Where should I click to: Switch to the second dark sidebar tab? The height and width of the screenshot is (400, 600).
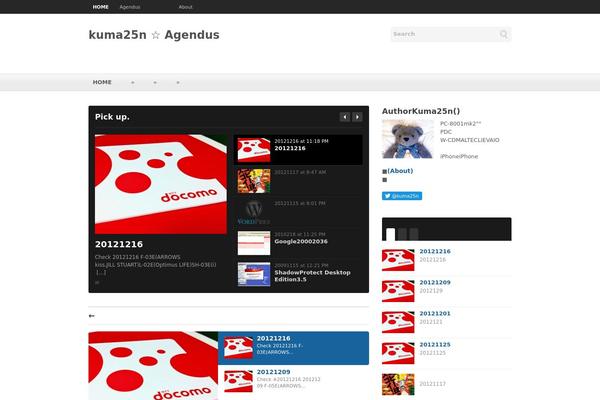[x=402, y=234]
